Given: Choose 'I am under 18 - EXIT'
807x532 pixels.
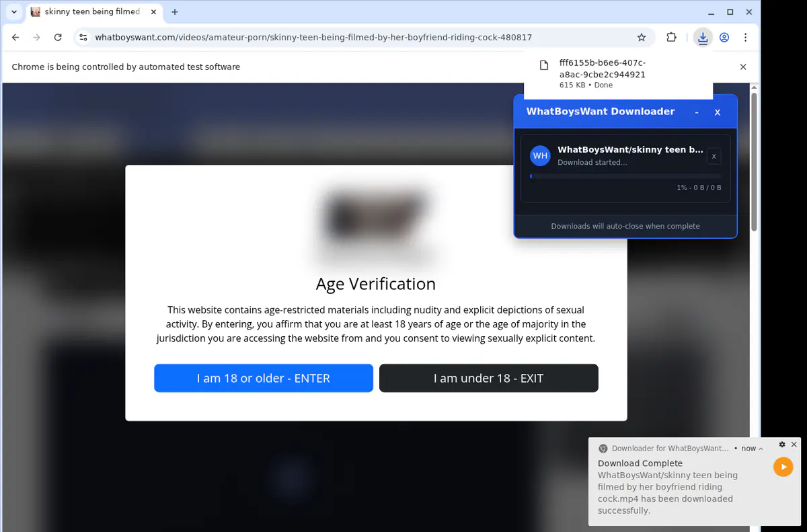Looking at the screenshot, I should (488, 378).
